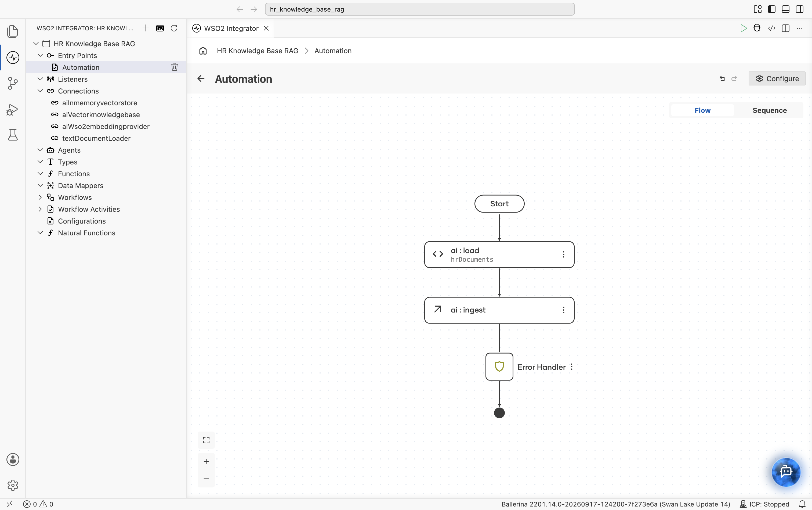
Task: Open the AI chat assistant floating button
Action: point(786,472)
